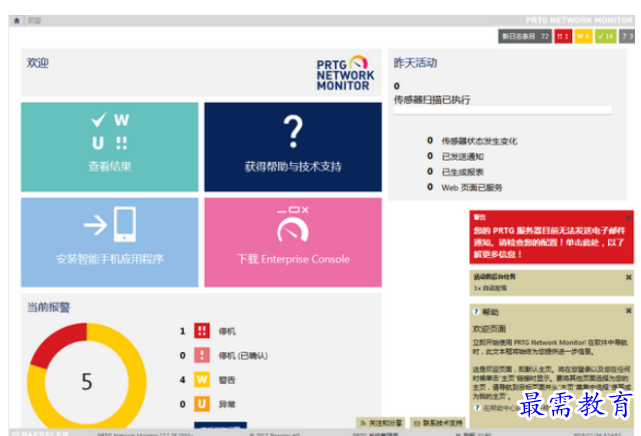Open the new log entries 72 counter

coord(525,36)
